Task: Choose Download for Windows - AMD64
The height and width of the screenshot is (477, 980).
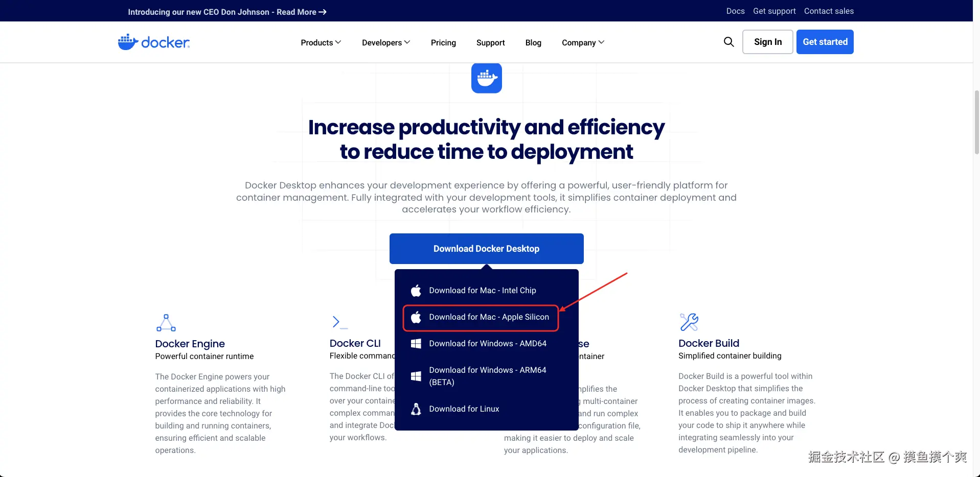Action: click(487, 344)
